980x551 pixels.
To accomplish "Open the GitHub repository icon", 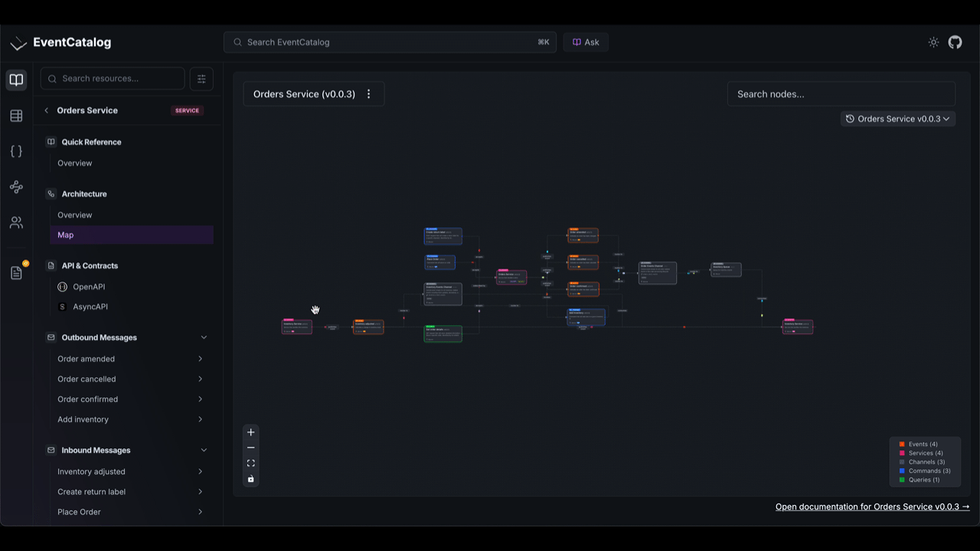I will coord(955,42).
